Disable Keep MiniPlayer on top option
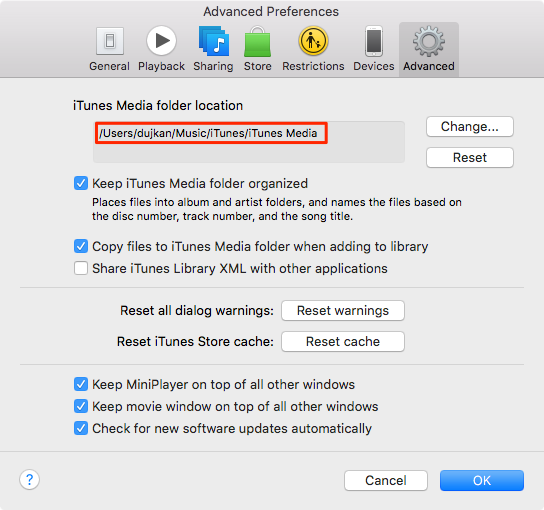Viewport: 544px width, 510px height. (81, 384)
